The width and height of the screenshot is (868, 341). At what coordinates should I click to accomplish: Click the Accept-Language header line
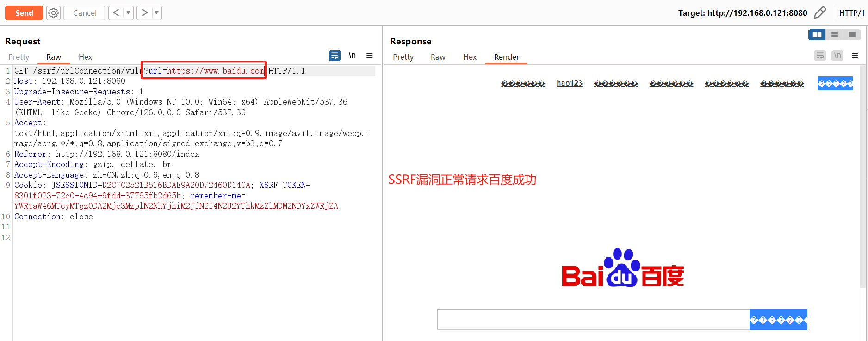(107, 175)
